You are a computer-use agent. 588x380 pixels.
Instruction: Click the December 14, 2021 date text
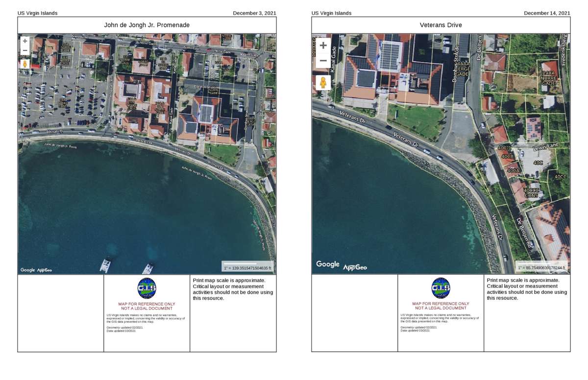point(547,13)
